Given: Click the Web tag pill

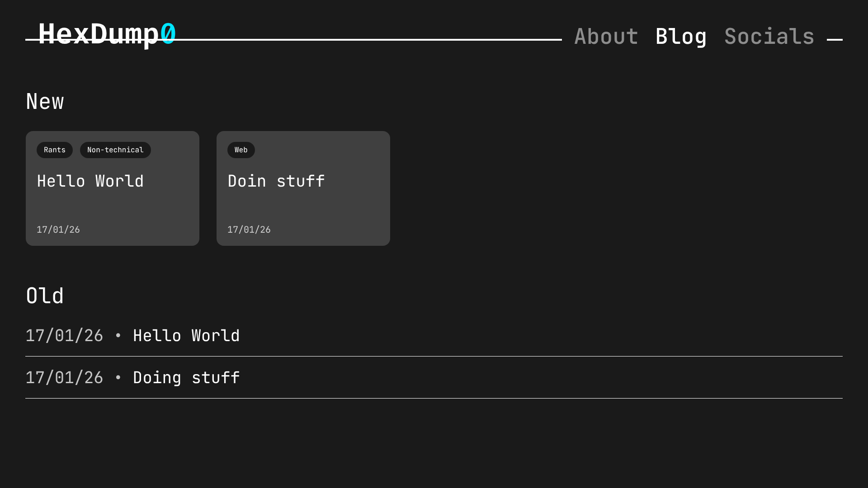Looking at the screenshot, I should [241, 150].
